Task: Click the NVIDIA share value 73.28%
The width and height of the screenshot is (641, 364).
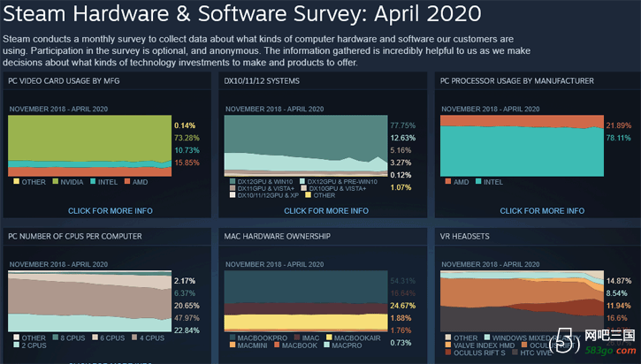Action: (x=187, y=138)
